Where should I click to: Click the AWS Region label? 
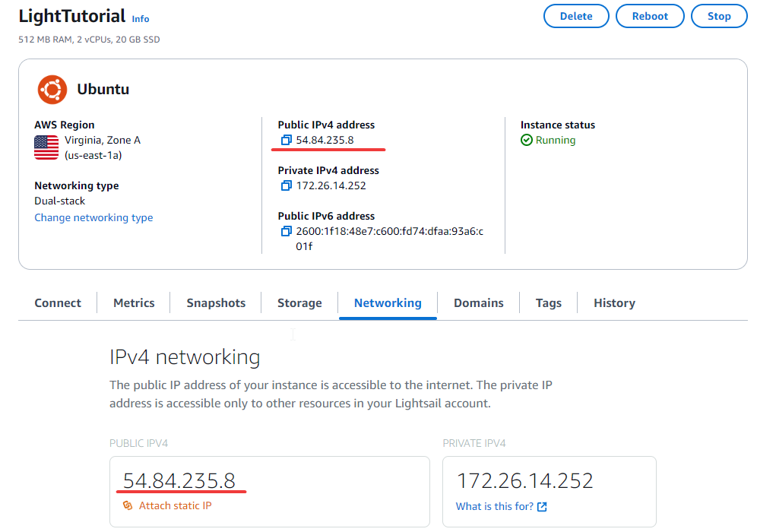point(65,125)
